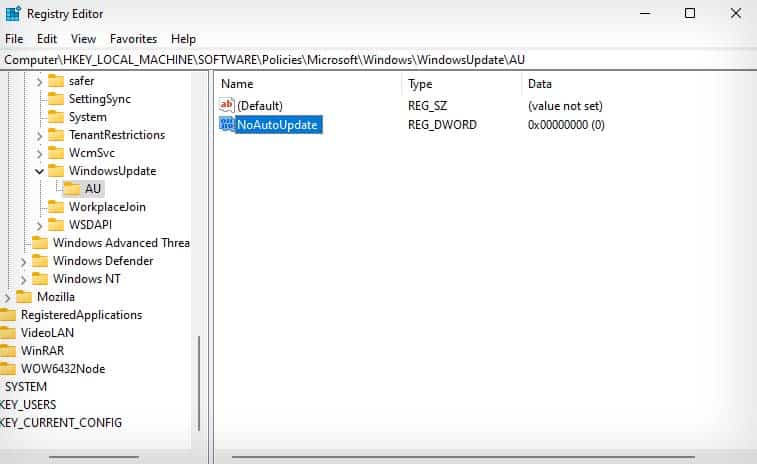Click the Windows Defender folder icon
The width and height of the screenshot is (757, 464).
(x=40, y=261)
